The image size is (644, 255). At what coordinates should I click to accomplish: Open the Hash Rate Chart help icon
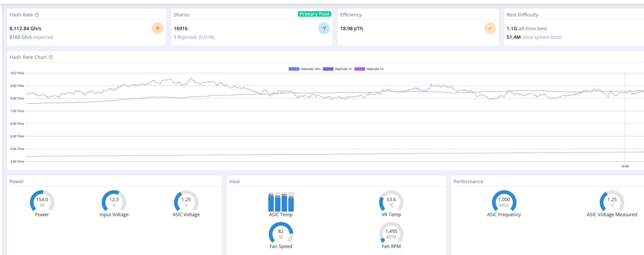point(51,57)
